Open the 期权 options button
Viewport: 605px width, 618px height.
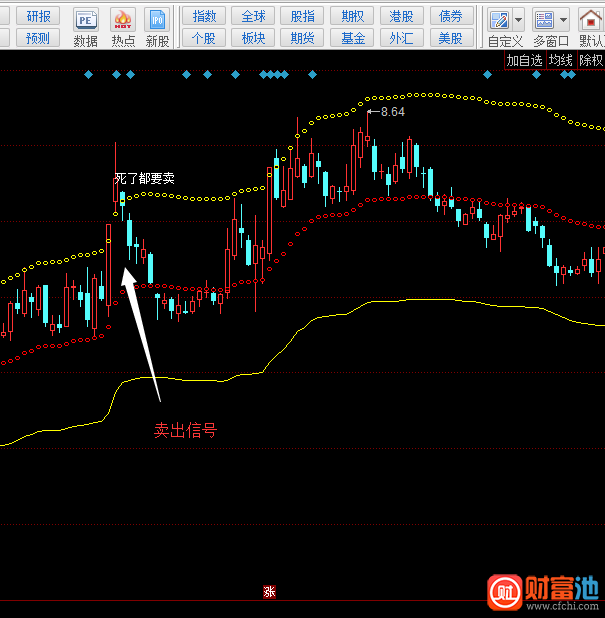(352, 17)
